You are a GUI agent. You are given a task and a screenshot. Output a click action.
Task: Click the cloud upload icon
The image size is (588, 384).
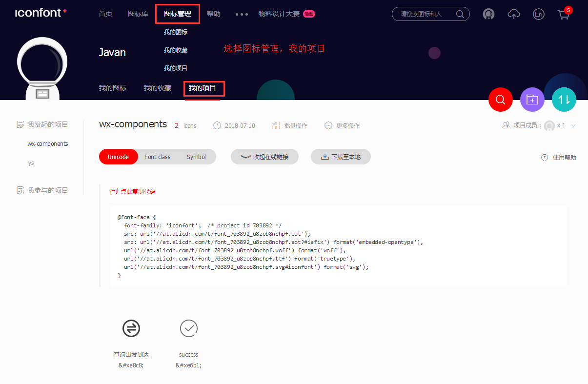tap(513, 14)
